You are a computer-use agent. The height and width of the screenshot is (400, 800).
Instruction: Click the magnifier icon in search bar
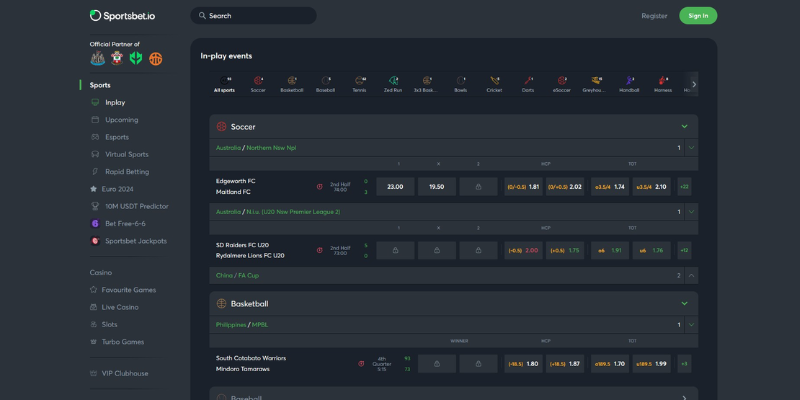coord(203,16)
